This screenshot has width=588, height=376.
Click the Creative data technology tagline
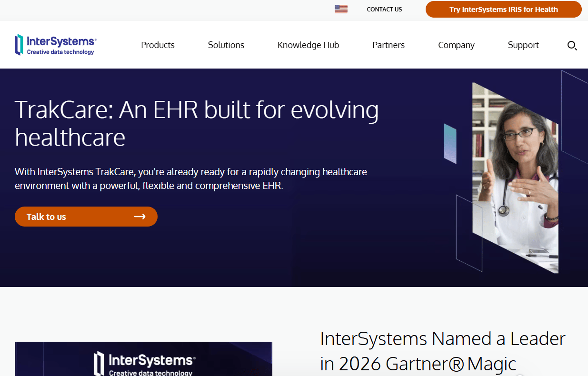pos(60,52)
